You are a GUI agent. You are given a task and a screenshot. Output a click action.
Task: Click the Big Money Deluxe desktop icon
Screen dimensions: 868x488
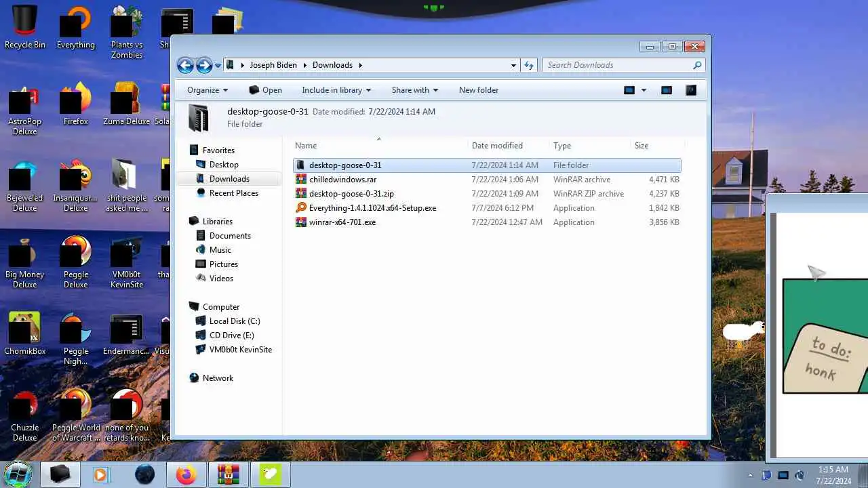25,262
